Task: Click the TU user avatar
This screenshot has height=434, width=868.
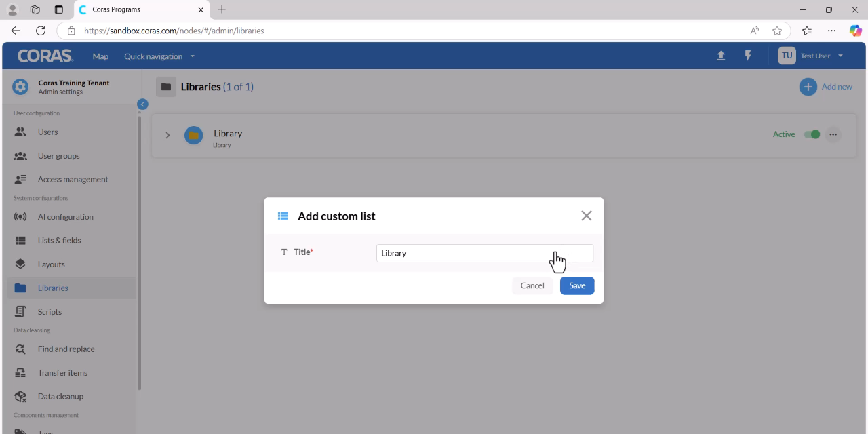Action: tap(787, 56)
